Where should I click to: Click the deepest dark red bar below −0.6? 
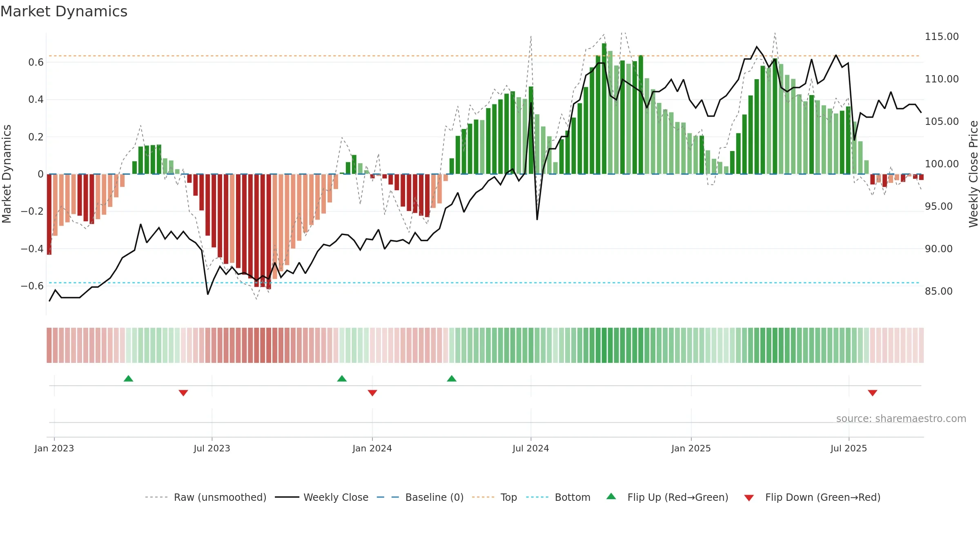coord(269,231)
